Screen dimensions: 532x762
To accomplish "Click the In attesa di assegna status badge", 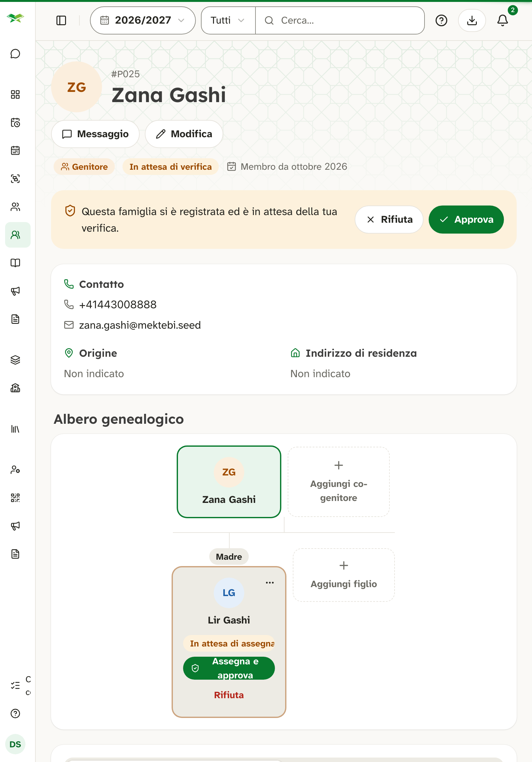I will coord(229,644).
